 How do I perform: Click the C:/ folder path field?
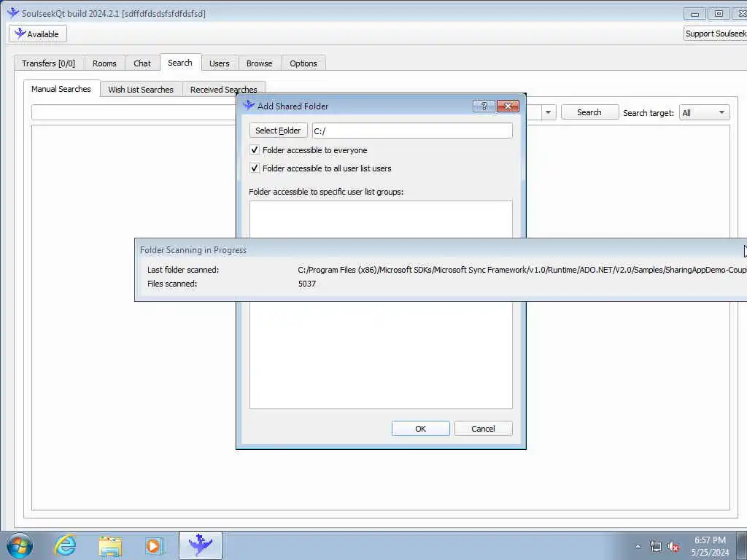tap(412, 131)
